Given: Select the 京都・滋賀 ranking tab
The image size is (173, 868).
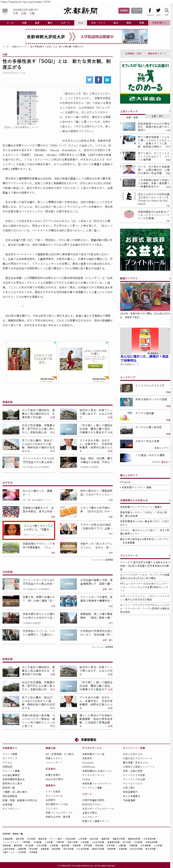Looking at the screenshot, I should 132,117.
